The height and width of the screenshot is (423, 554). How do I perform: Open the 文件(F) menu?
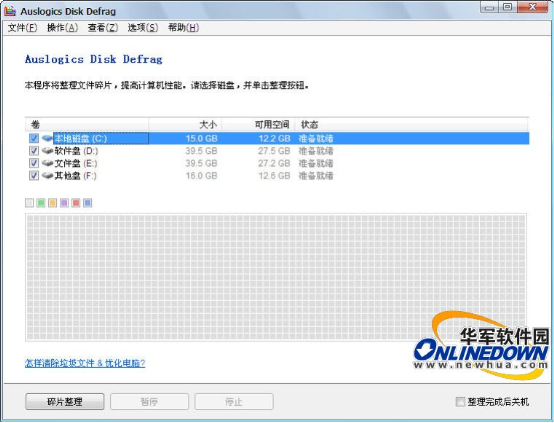(x=22, y=28)
